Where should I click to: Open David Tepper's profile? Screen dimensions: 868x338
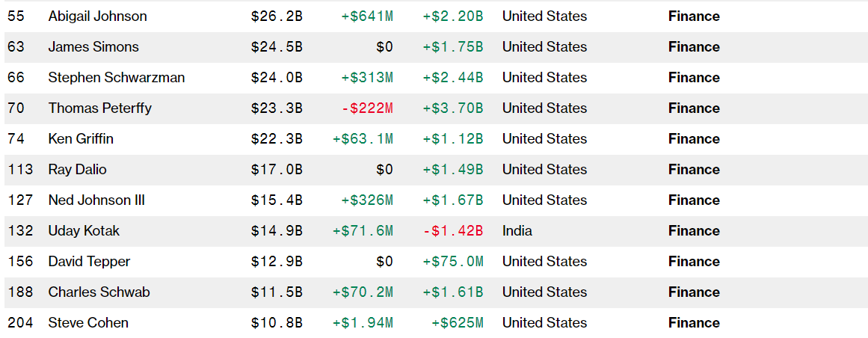pos(89,261)
